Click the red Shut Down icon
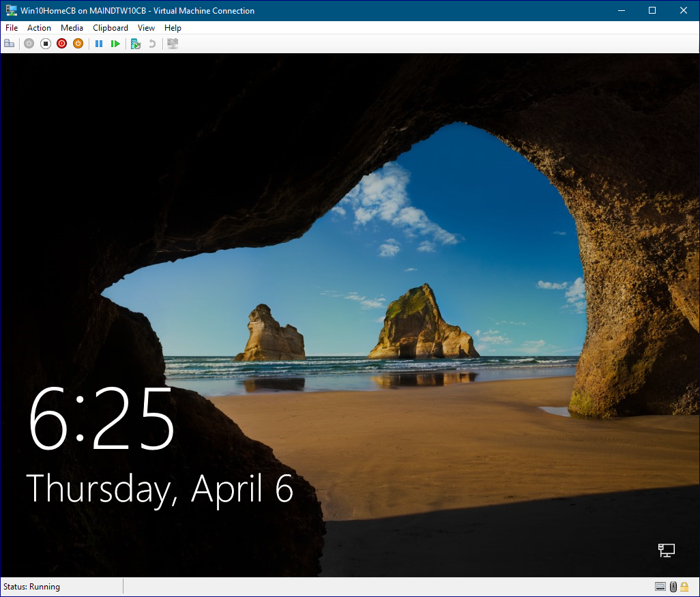Screen dimensions: 700x597 61,44
